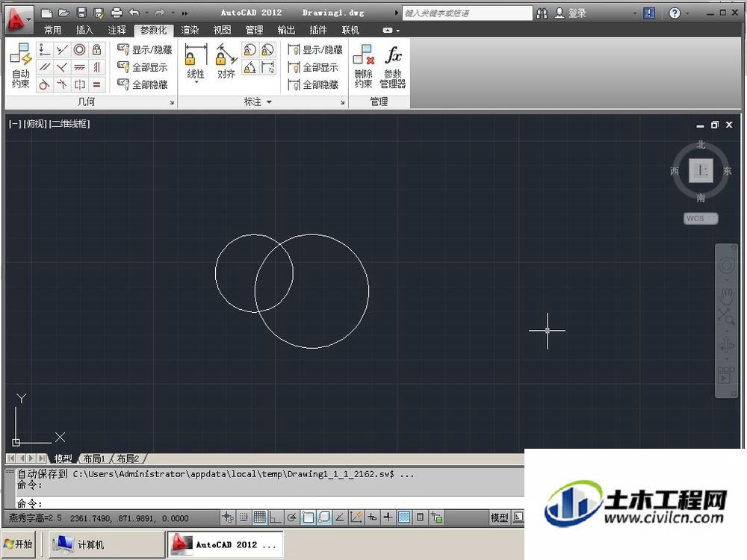The height and width of the screenshot is (560, 747).
Task: Click the New drawing icon
Action: pyautogui.click(x=46, y=13)
